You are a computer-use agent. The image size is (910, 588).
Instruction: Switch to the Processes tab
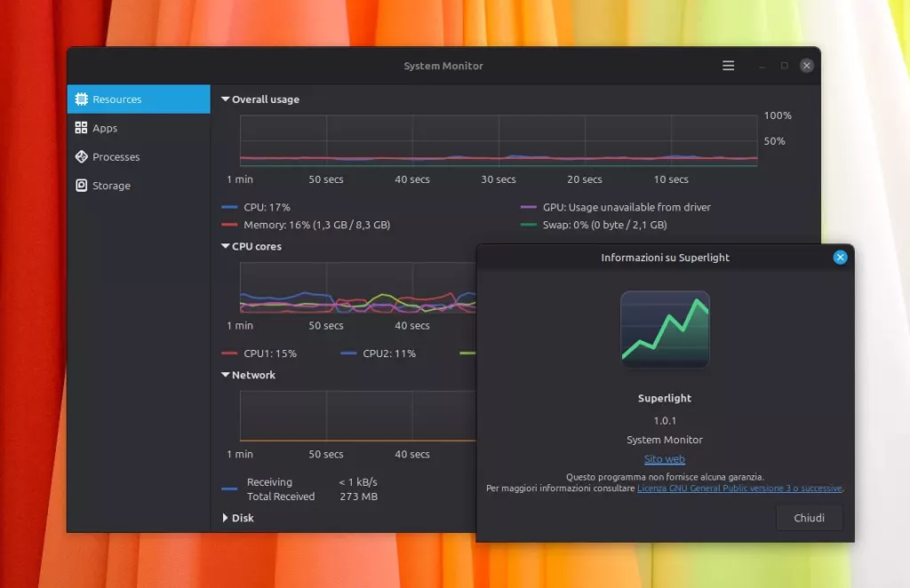139,156
